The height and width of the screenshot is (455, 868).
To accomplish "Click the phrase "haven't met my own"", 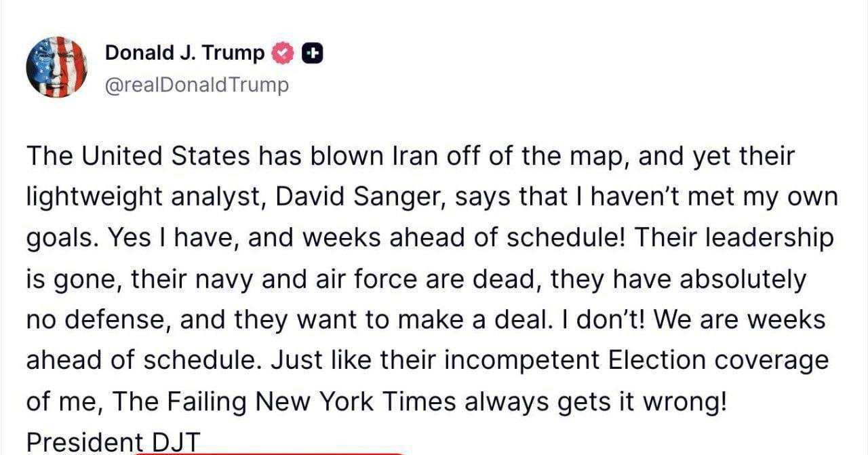I will (708, 197).
